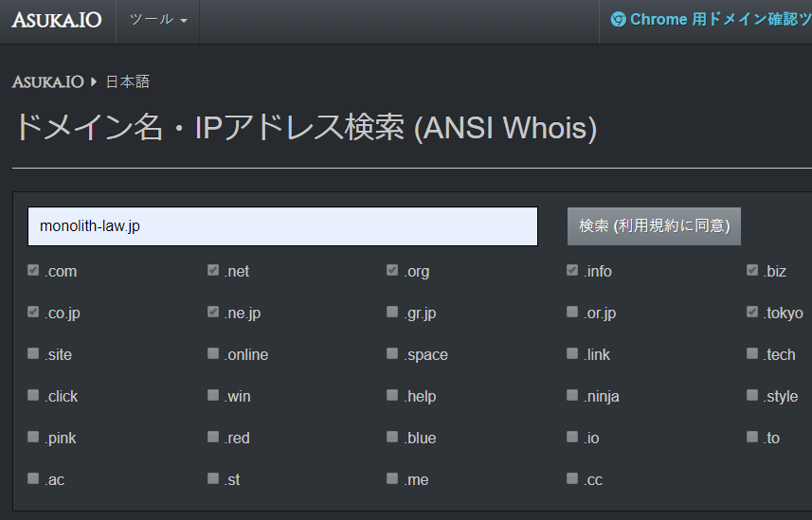Click the Chrome icon in the navbar

click(618, 20)
